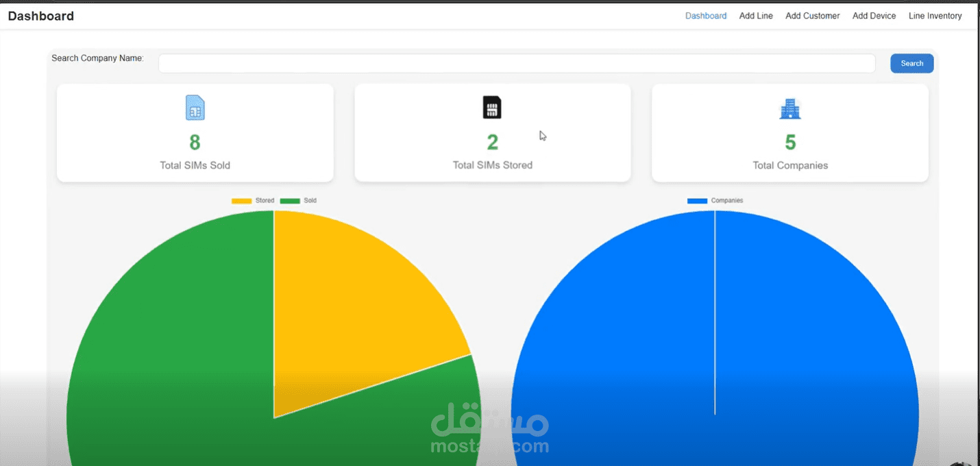Select the Total SIMs Stored label
The image size is (980, 466).
tap(493, 165)
